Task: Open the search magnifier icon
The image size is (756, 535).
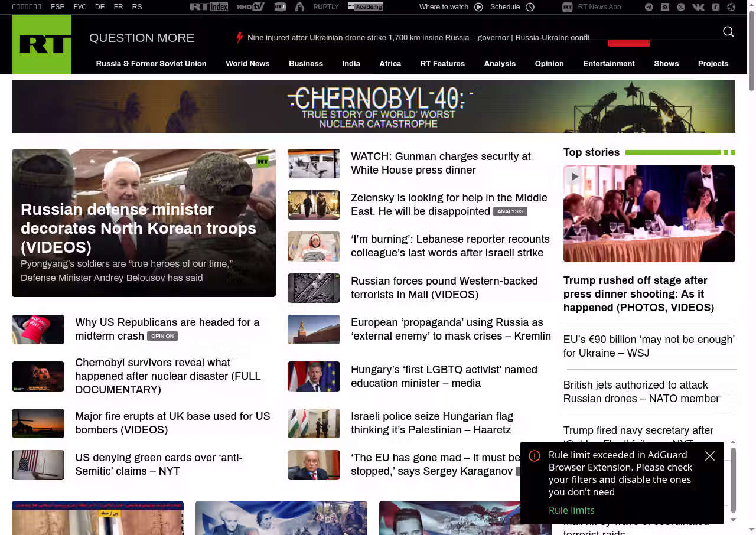Action: point(728,32)
